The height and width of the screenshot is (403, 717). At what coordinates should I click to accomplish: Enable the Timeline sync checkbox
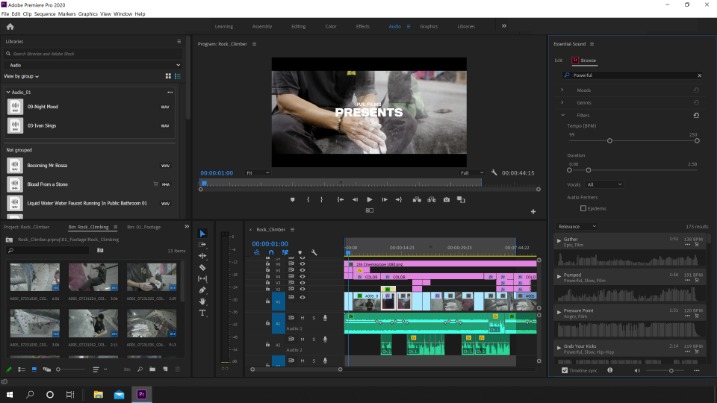coord(563,370)
